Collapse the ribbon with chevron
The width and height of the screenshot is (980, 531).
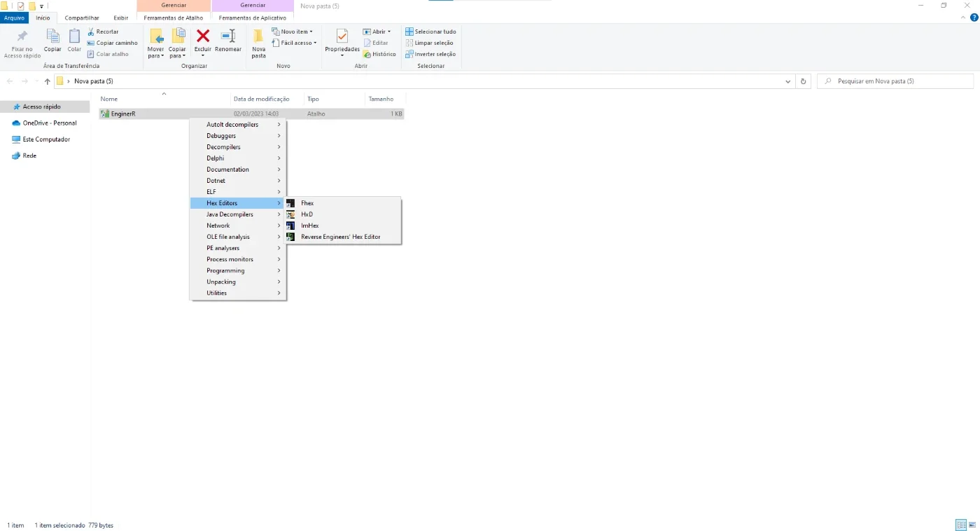[x=962, y=18]
